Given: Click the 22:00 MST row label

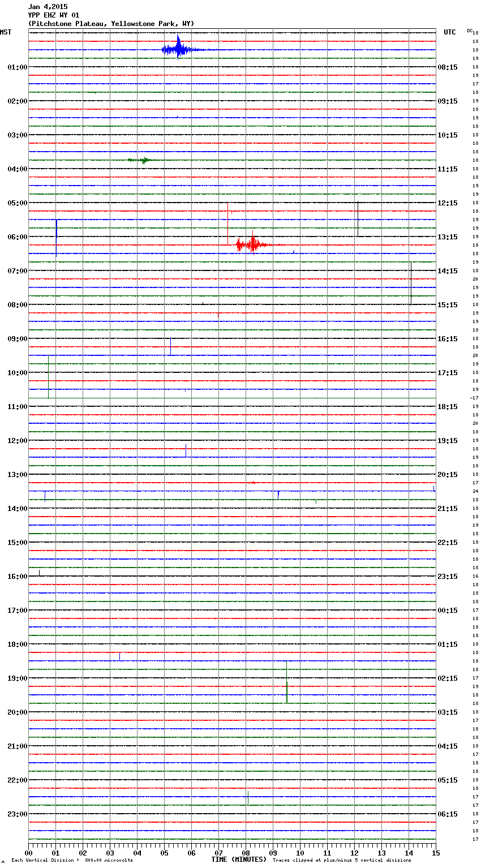Looking at the screenshot, I should coord(17,780).
